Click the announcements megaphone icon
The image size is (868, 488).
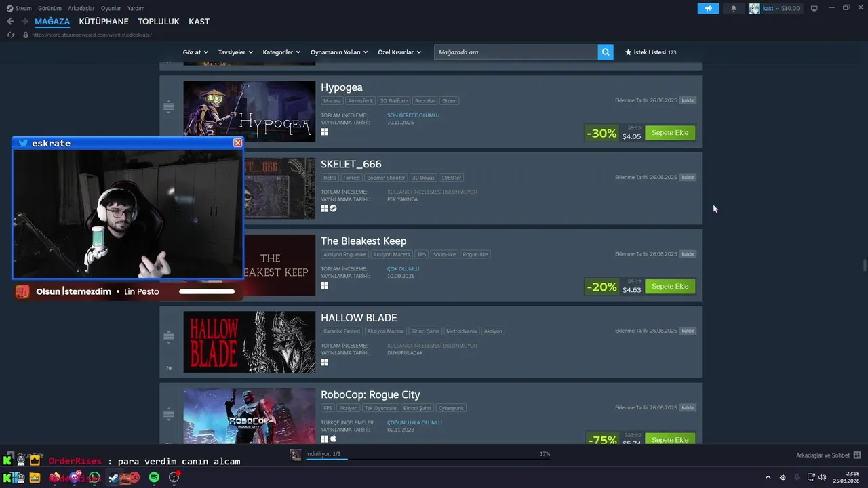pos(708,8)
